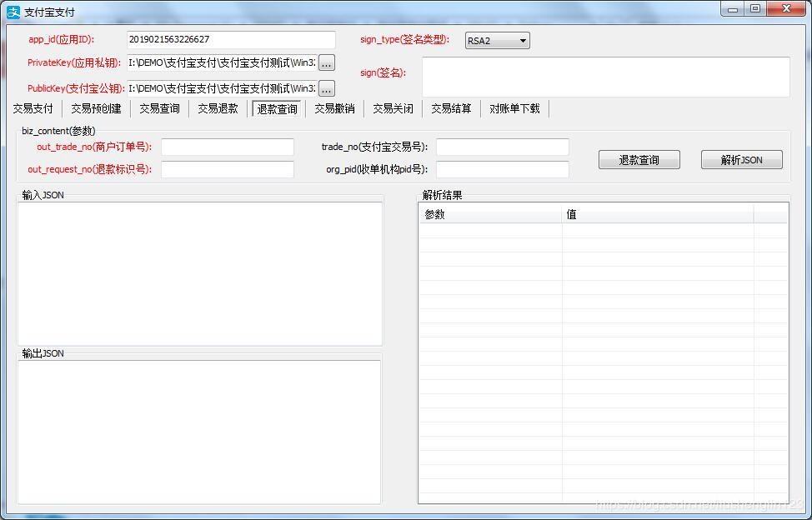Click the 退款查询 button
Viewport: 812px width, 520px height.
tap(639, 160)
